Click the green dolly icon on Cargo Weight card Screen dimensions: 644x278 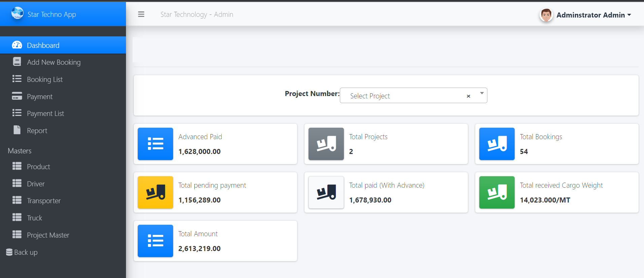click(497, 192)
